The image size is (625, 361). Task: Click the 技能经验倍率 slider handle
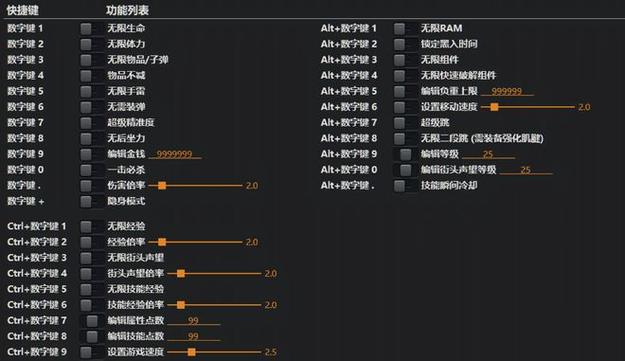click(181, 305)
